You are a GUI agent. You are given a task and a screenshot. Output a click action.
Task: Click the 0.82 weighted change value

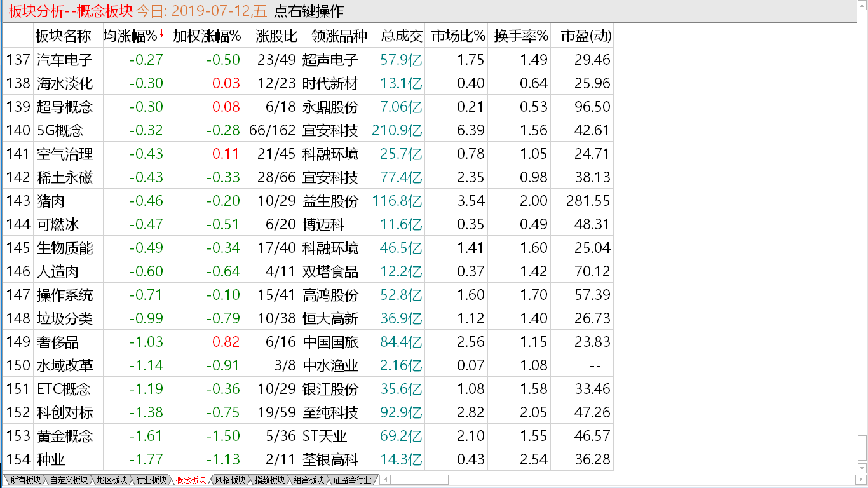click(x=226, y=342)
